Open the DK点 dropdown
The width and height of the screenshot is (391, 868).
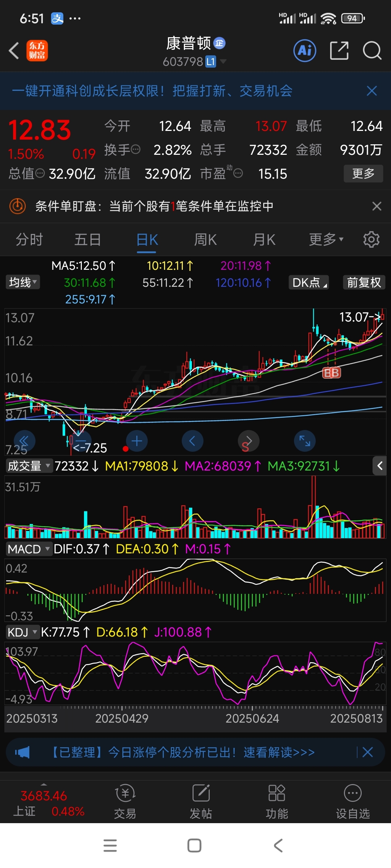309,282
